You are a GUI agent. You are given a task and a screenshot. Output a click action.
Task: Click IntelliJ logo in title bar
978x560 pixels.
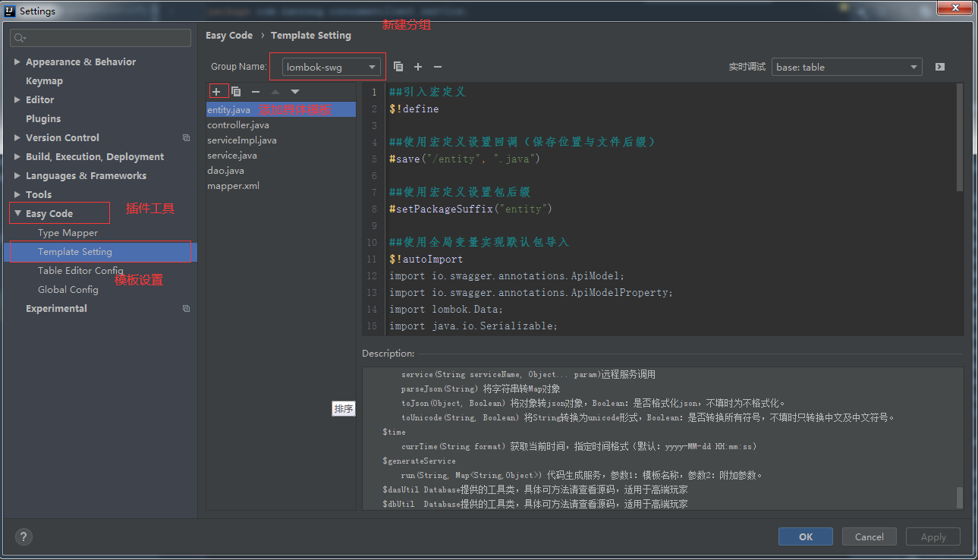pyautogui.click(x=10, y=11)
